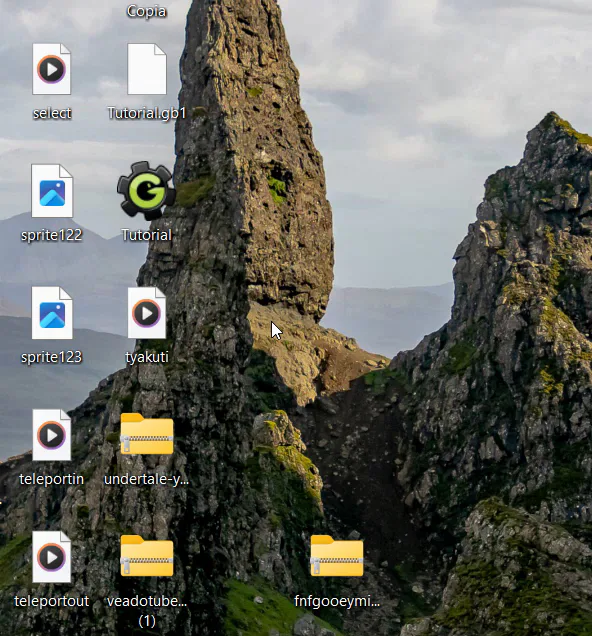
Task: Click the 'teleportin' filename label
Action: 51,479
